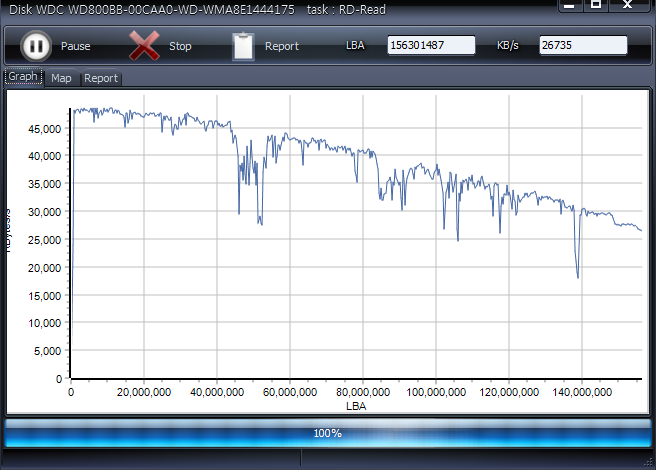
Task: Click the '20,000' y-axis label
Action: click(x=44, y=268)
